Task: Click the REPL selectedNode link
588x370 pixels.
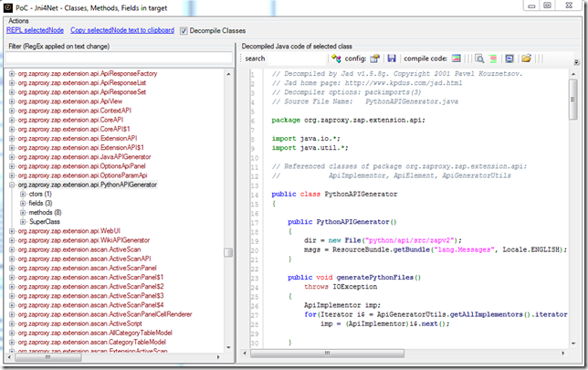Action: [34, 30]
